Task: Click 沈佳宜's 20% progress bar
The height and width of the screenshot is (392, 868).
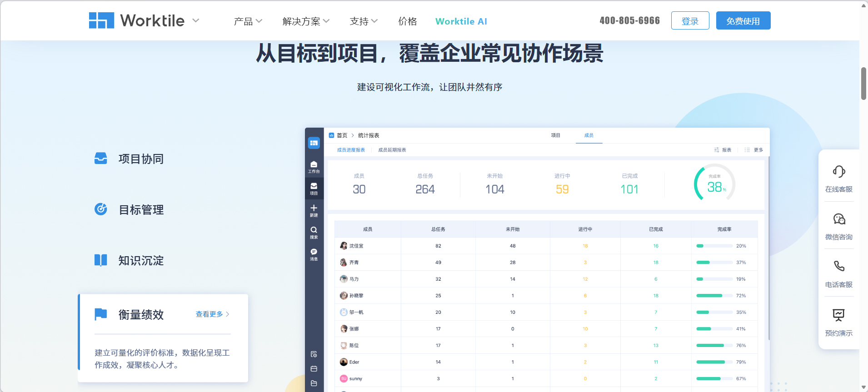Action: click(714, 246)
